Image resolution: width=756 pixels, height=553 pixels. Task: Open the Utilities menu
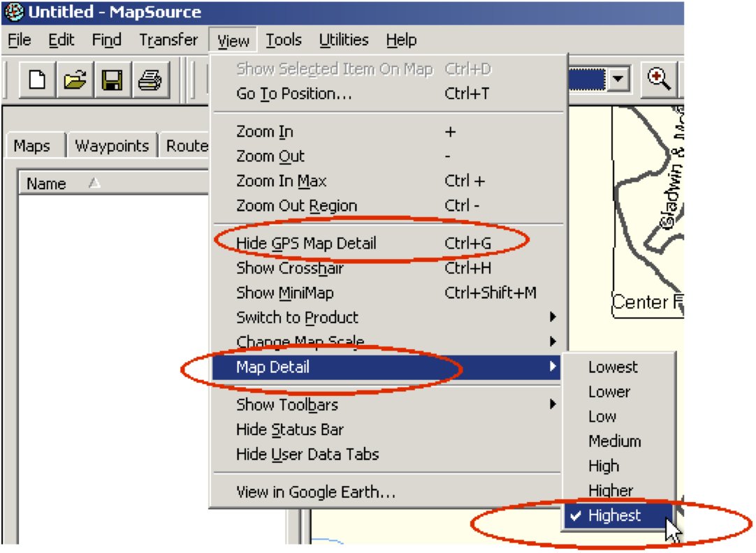(x=344, y=40)
